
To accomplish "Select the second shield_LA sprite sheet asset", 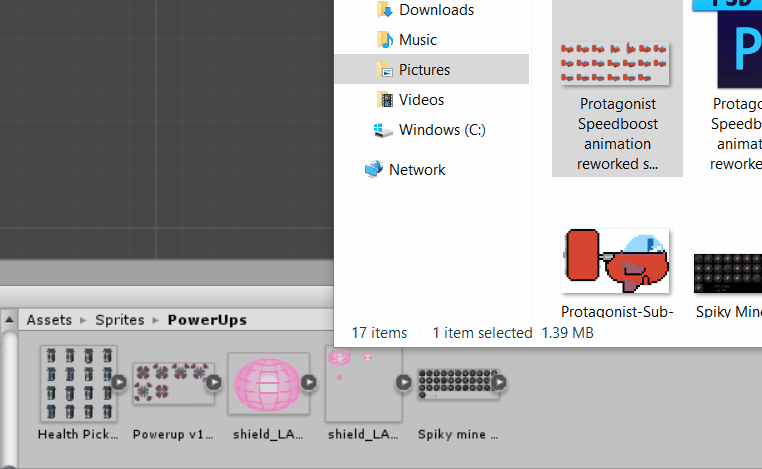I will 364,383.
